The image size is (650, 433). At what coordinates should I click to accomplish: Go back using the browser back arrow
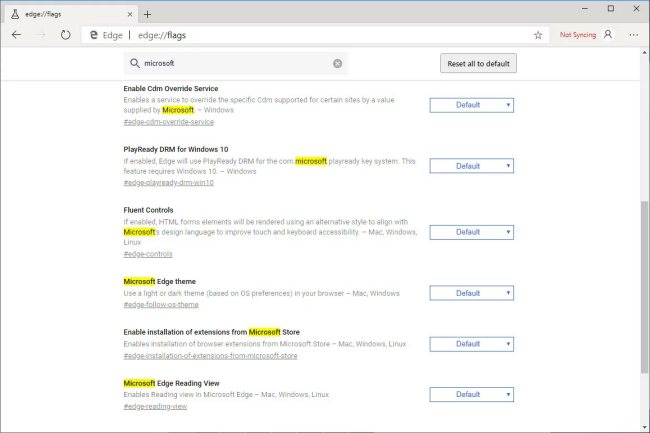pos(16,35)
